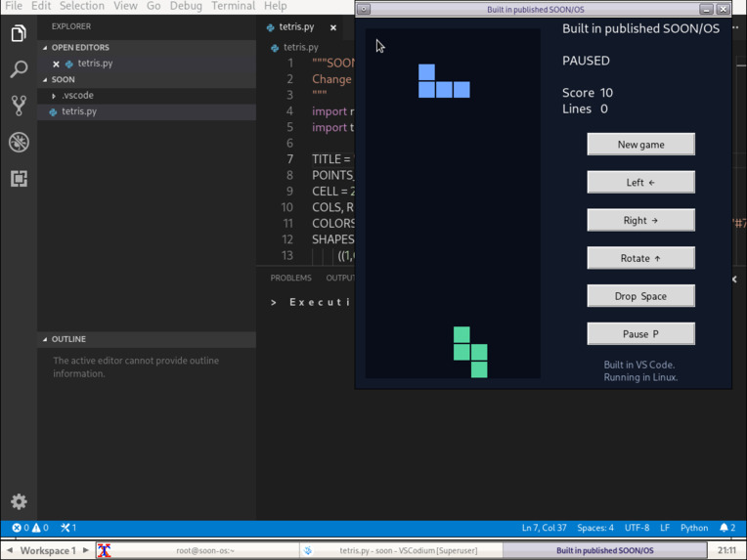This screenshot has height=560, width=747.
Task: Open notifications bell in status bar
Action: click(725, 528)
